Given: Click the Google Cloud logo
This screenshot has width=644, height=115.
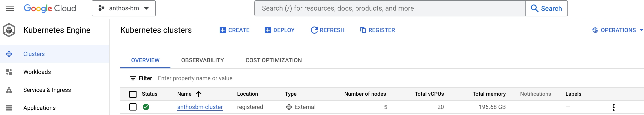Looking at the screenshot, I should coord(50,8).
